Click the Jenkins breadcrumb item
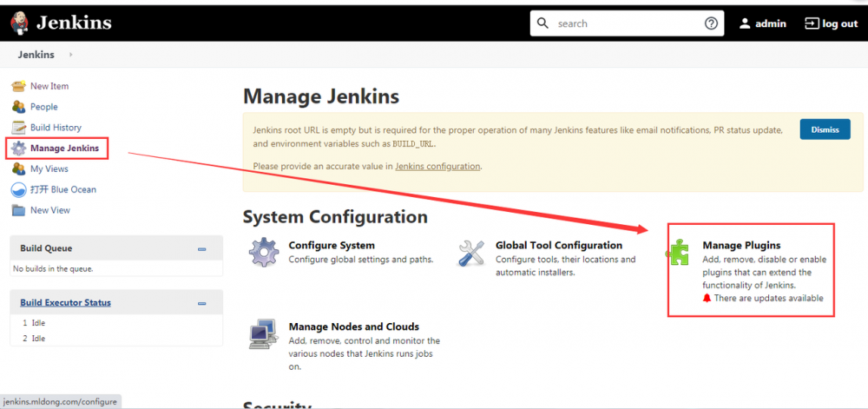This screenshot has height=409, width=868. tap(36, 55)
